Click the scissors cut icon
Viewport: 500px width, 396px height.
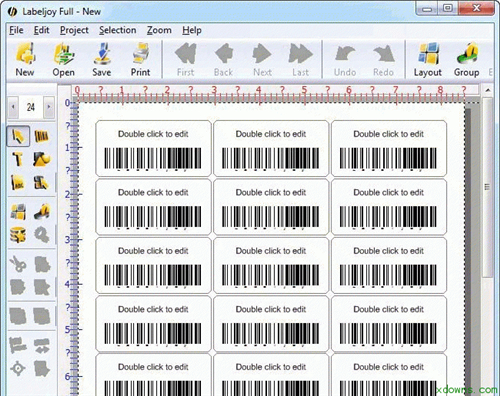coord(18,264)
